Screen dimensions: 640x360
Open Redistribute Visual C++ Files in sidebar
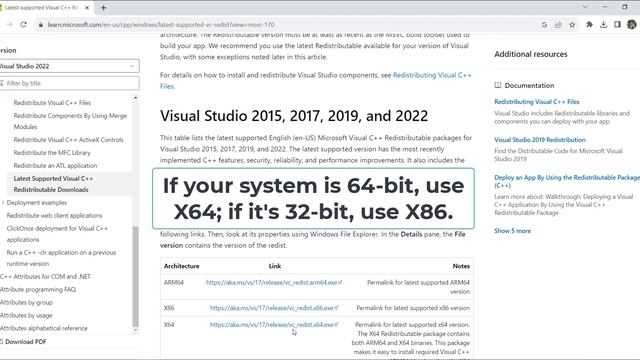pos(52,103)
